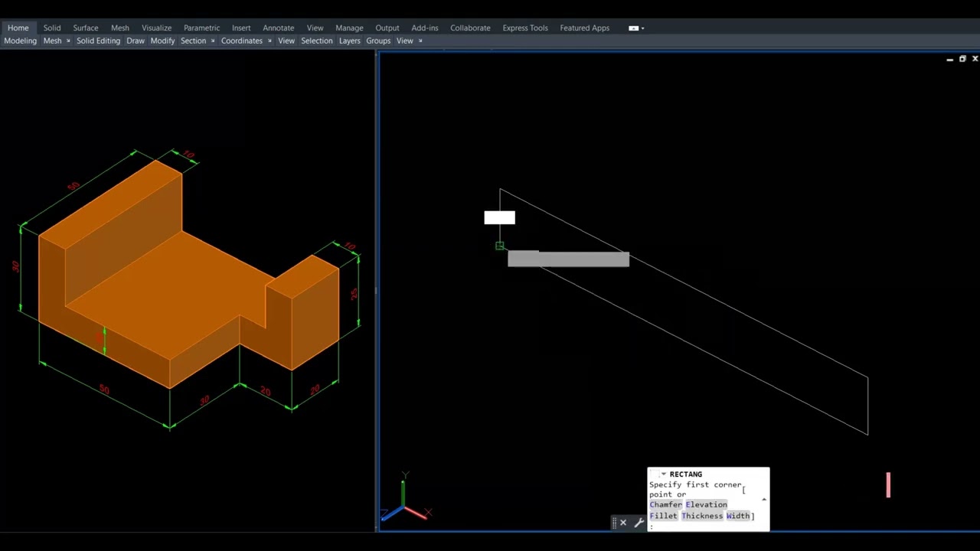This screenshot has height=551, width=980.
Task: Click the UCS axis icon in viewport
Action: [405, 498]
